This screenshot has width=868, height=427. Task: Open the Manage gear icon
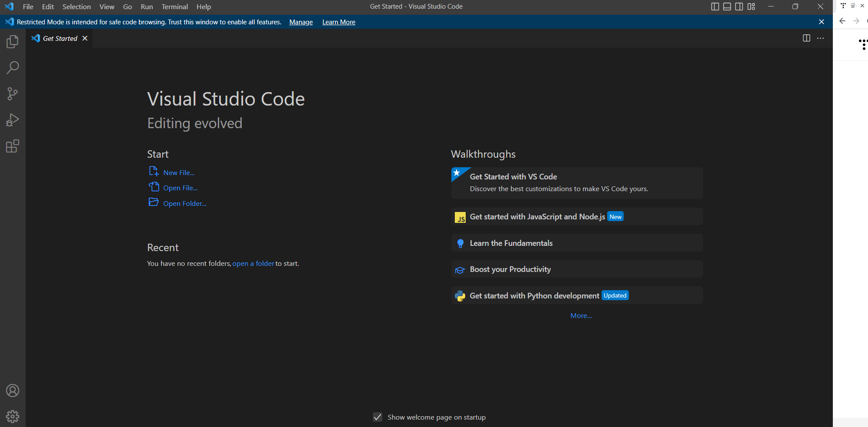pyautogui.click(x=13, y=417)
